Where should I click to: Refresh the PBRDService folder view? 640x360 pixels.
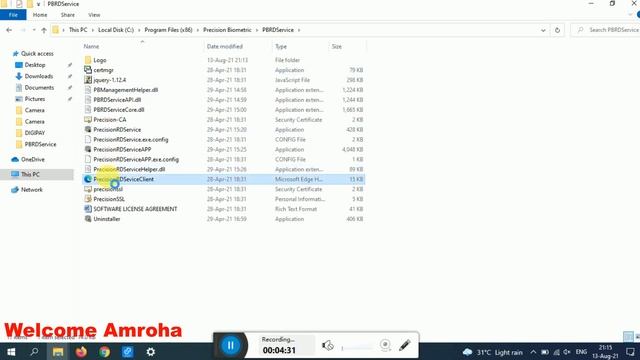[557, 30]
